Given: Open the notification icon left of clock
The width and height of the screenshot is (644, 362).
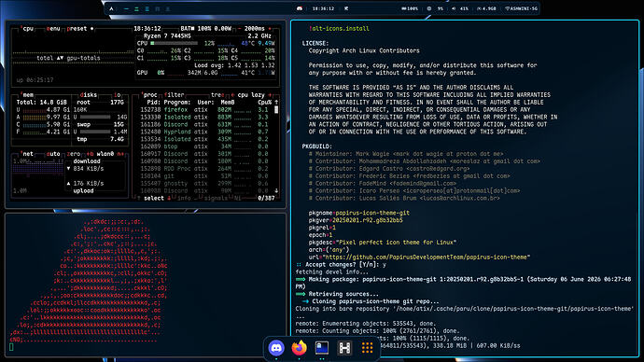Looking at the screenshot, I should [300, 8].
